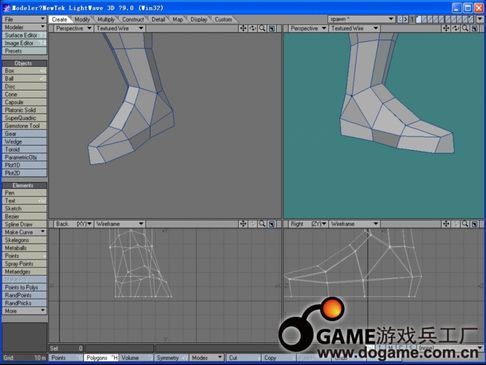Open Textured Wire dropdown in top-left viewport
This screenshot has width=486, height=365.
[120, 28]
